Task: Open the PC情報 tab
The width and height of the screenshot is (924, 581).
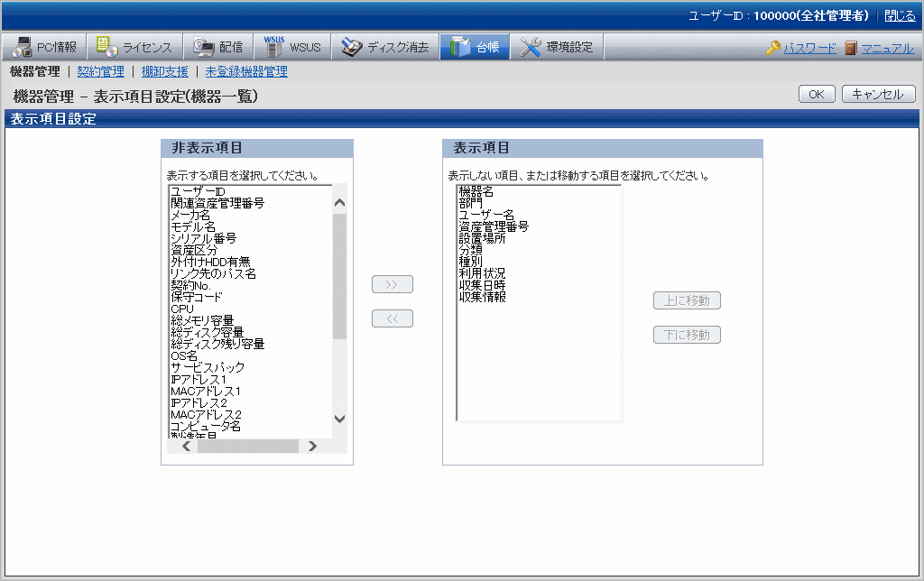Action: coord(44,47)
